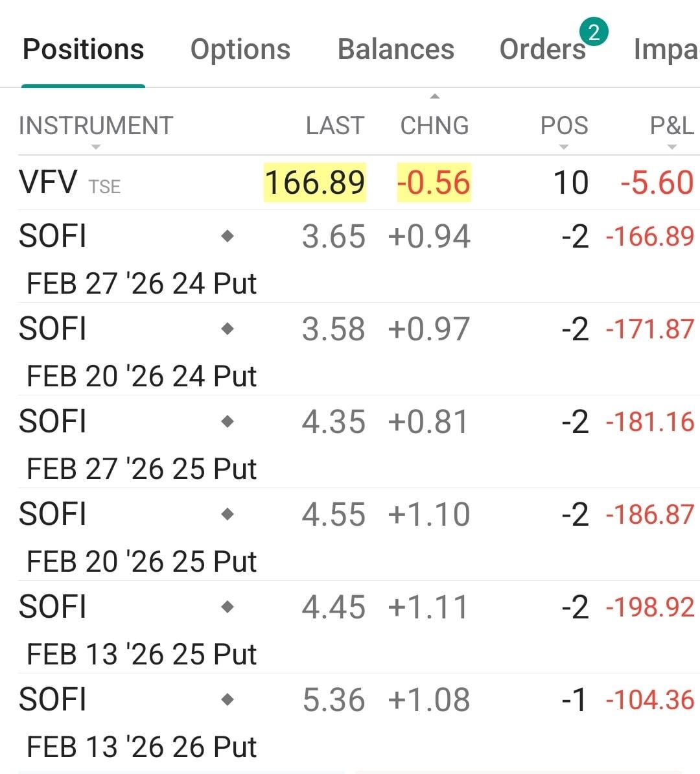Click the LAST column header

click(x=335, y=126)
